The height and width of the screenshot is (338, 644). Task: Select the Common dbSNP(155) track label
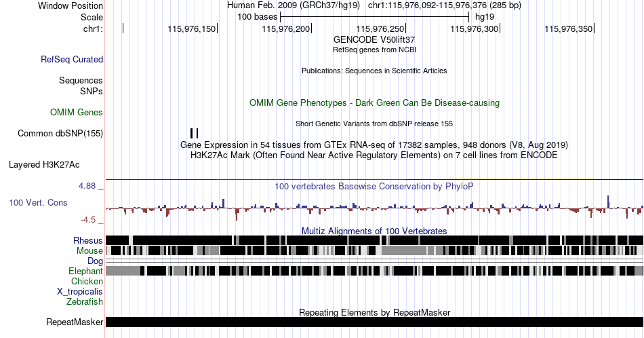tap(60, 133)
